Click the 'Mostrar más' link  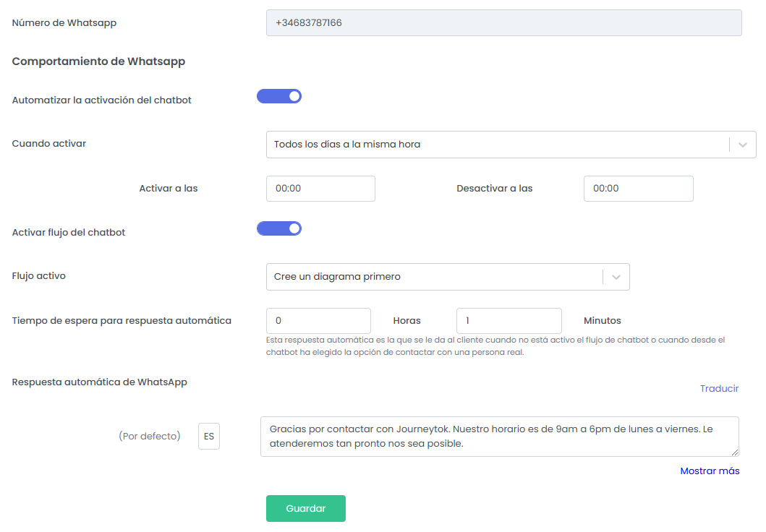[710, 471]
